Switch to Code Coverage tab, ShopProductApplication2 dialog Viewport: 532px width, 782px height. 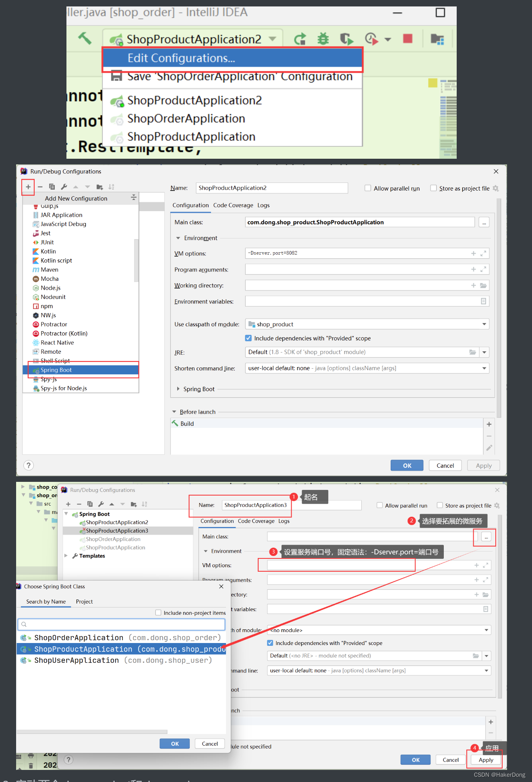pyautogui.click(x=233, y=205)
